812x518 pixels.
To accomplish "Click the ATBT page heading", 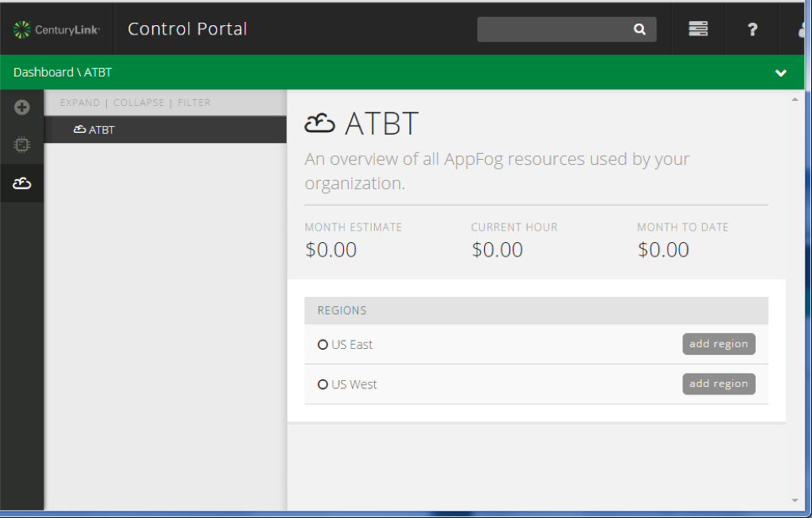I will (x=382, y=124).
